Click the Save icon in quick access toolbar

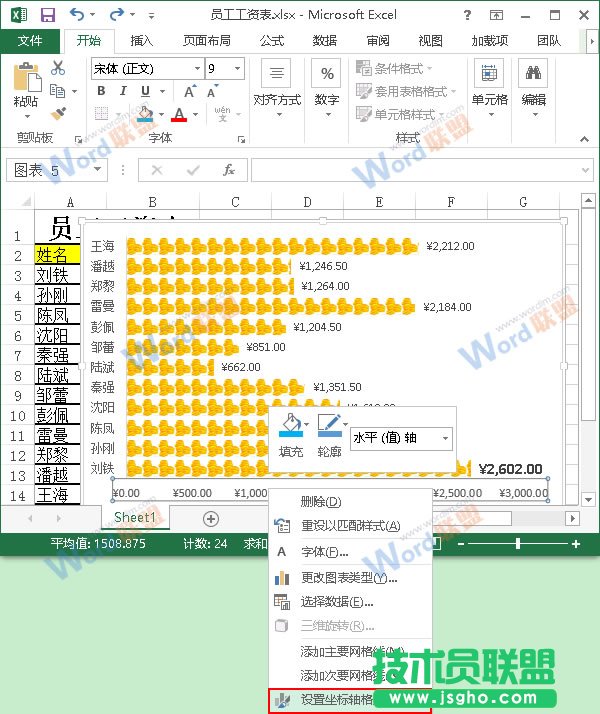coord(48,15)
